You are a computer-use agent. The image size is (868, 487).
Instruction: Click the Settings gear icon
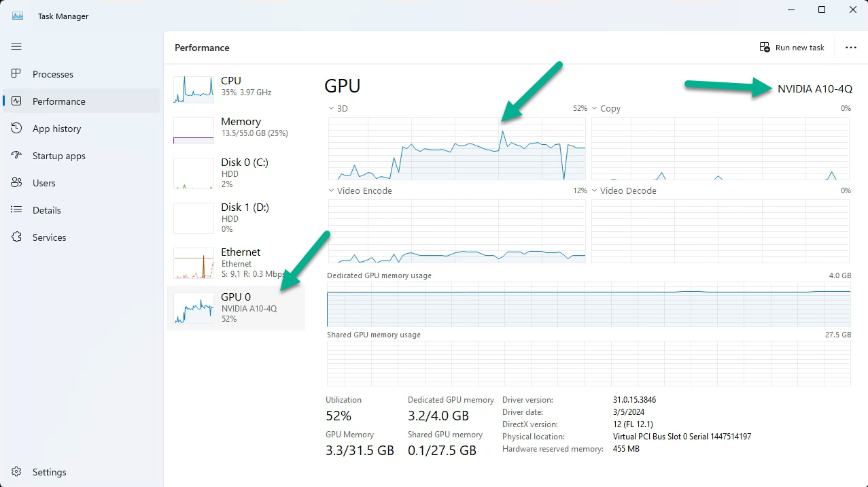click(17, 471)
